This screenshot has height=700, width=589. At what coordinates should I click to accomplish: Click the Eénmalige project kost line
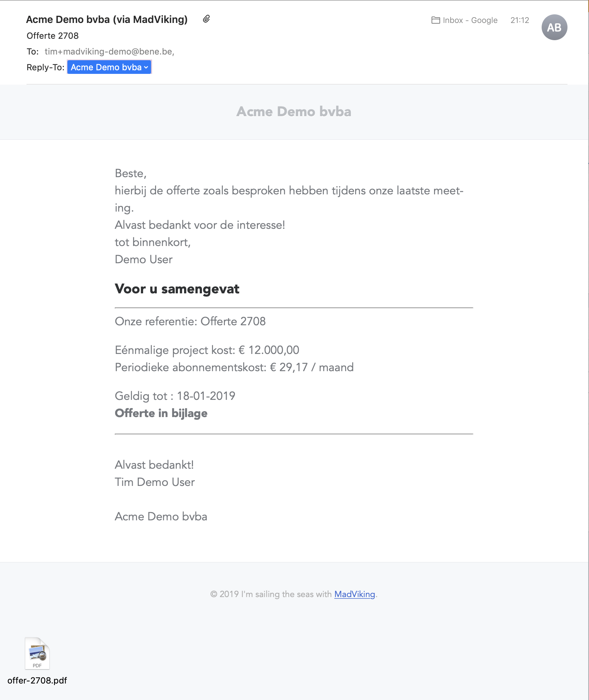[x=207, y=350]
